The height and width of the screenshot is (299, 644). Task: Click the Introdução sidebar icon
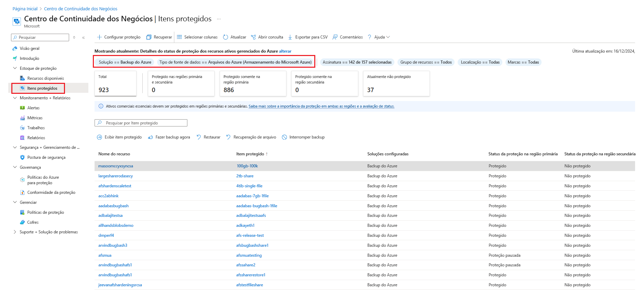[x=15, y=58]
